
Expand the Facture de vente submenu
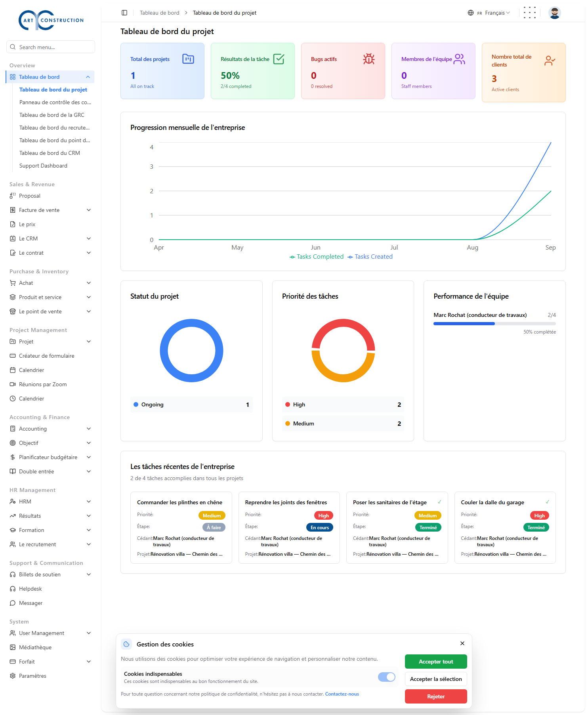click(x=50, y=210)
